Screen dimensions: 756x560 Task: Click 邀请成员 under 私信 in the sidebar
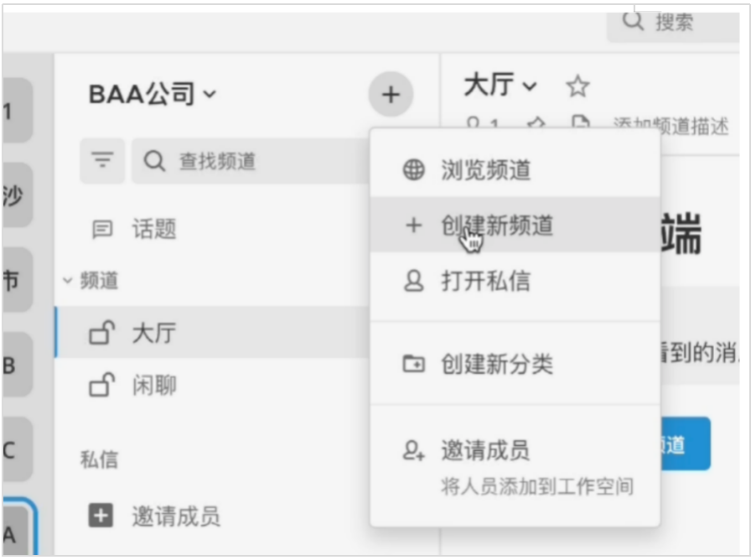click(x=175, y=516)
